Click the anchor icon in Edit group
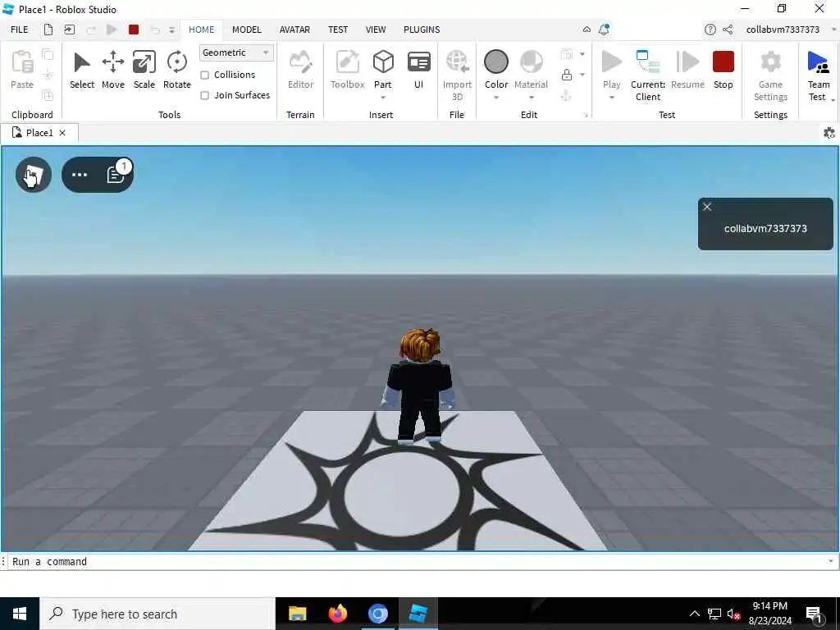840x630 pixels. click(566, 96)
